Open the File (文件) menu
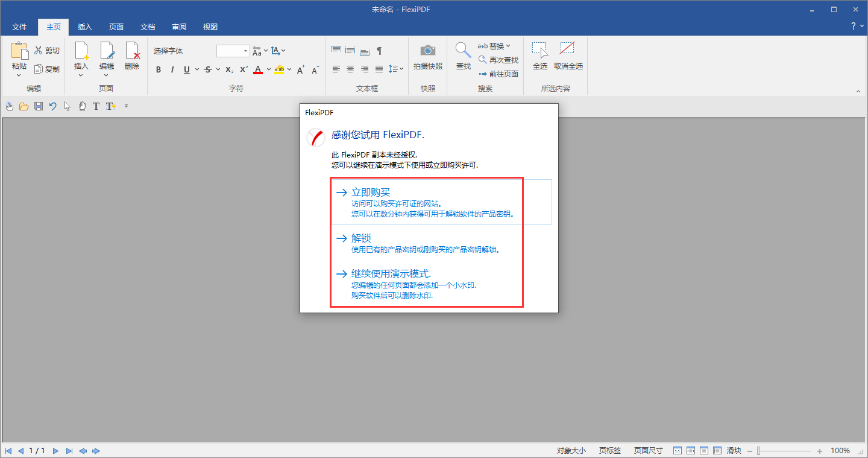The height and width of the screenshot is (458, 868). [x=20, y=27]
